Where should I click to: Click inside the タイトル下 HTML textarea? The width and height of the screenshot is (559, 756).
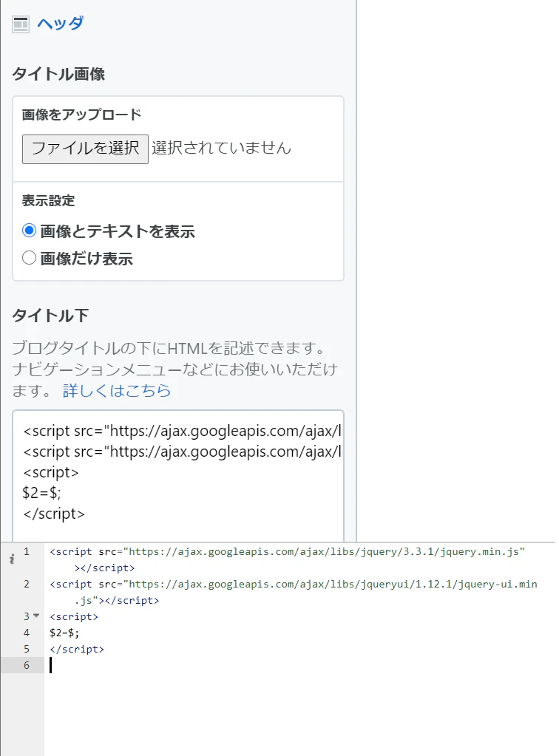pyautogui.click(x=178, y=475)
